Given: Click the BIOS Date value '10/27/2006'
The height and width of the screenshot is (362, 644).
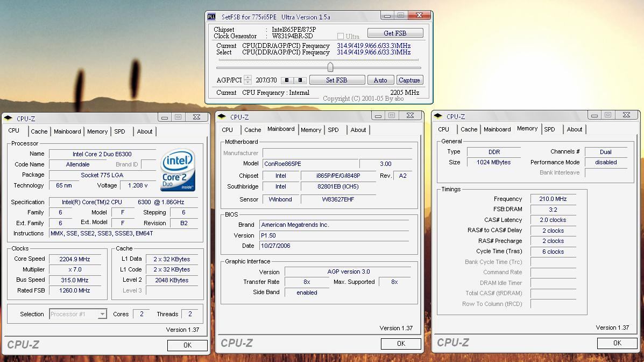Looking at the screenshot, I should pyautogui.click(x=334, y=246).
